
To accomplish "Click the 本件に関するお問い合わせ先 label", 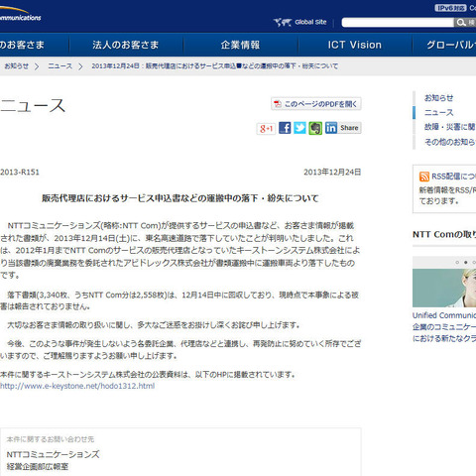I will [x=51, y=439].
